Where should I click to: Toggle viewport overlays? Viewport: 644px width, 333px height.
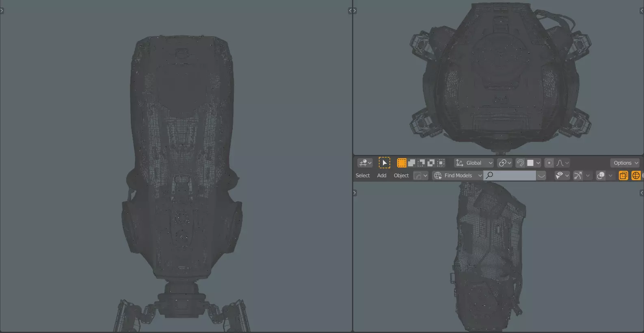tap(601, 175)
